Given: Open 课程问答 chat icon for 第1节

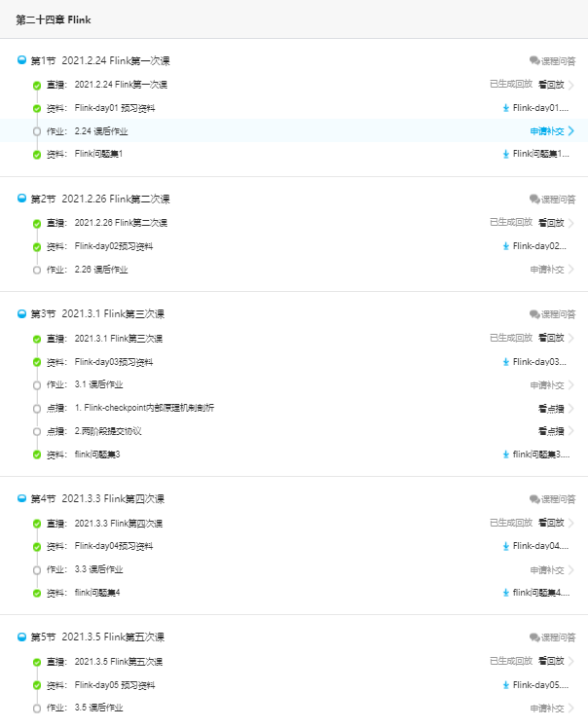Looking at the screenshot, I should [x=534, y=60].
